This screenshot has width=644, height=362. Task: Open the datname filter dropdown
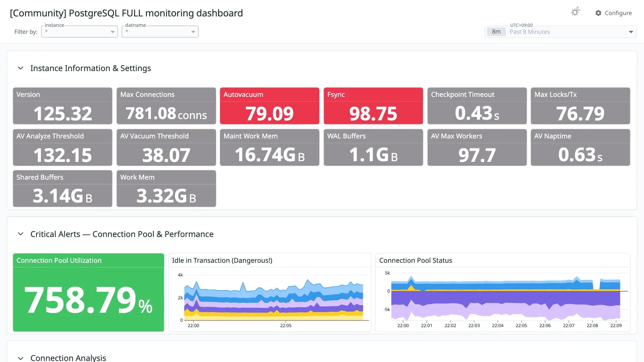click(x=160, y=32)
